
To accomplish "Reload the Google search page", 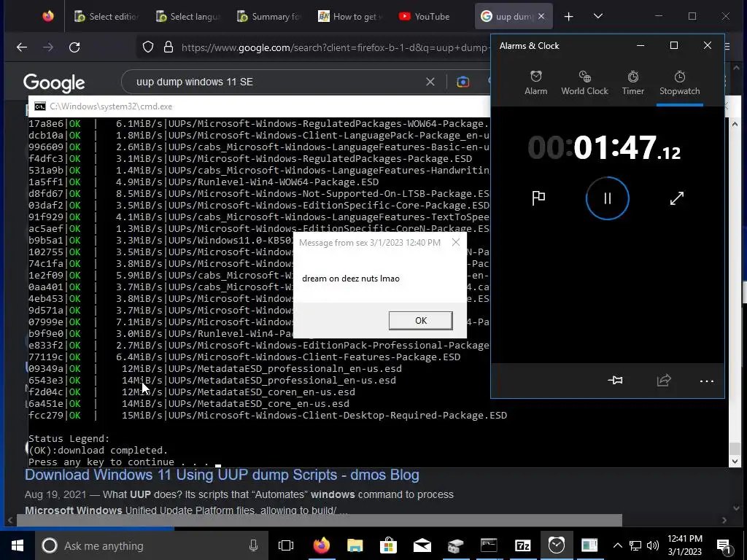I will [74, 47].
